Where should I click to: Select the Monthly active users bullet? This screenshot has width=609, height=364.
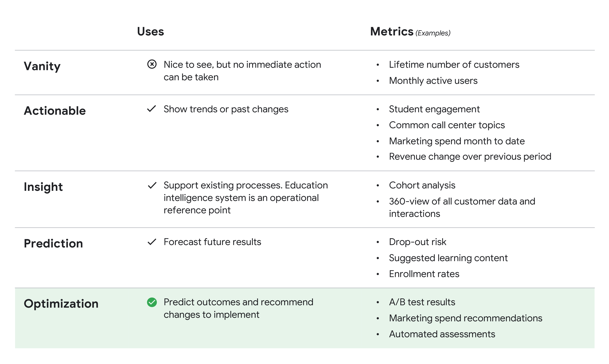(433, 81)
